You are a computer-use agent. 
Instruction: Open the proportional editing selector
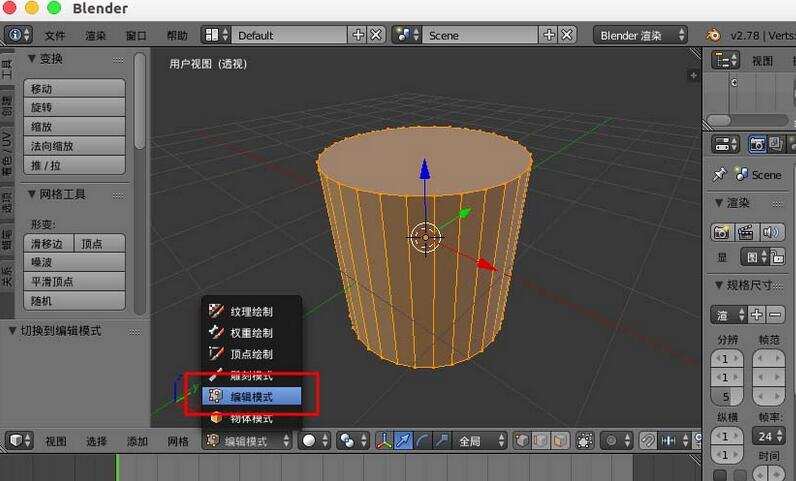(616, 440)
